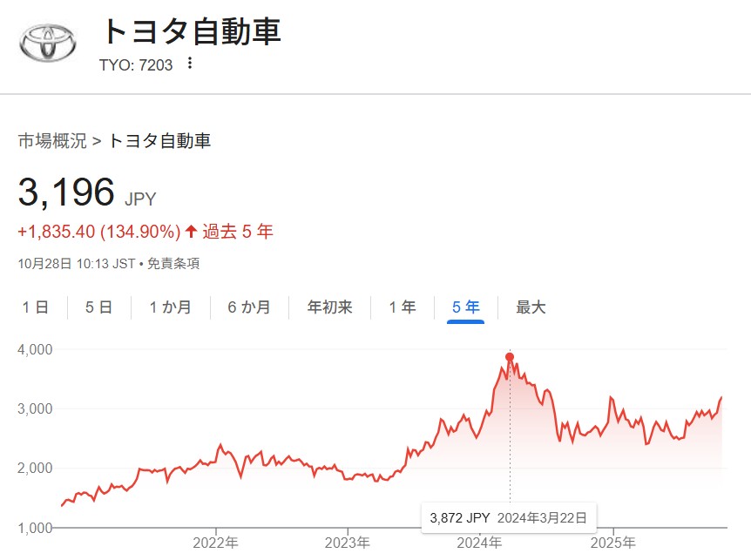
Task: Open the three-dot more options menu
Action: pyautogui.click(x=190, y=64)
